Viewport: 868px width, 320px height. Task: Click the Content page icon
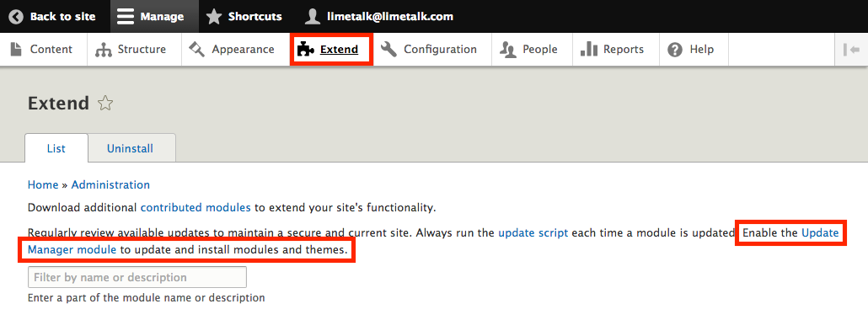tap(16, 50)
